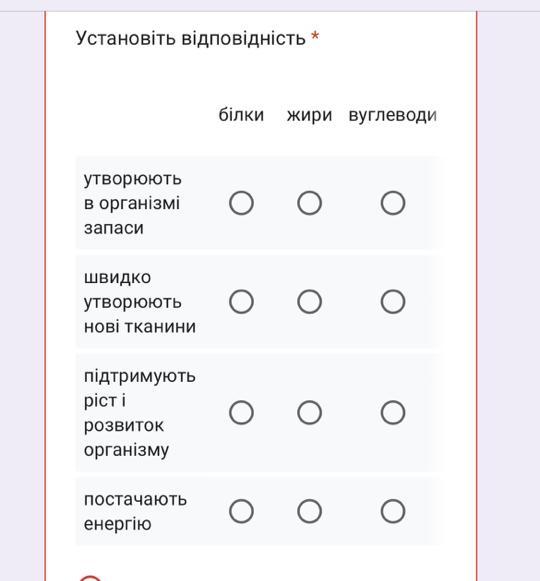Pick жири for постачають енергію
The image size is (540, 581).
[x=309, y=511]
